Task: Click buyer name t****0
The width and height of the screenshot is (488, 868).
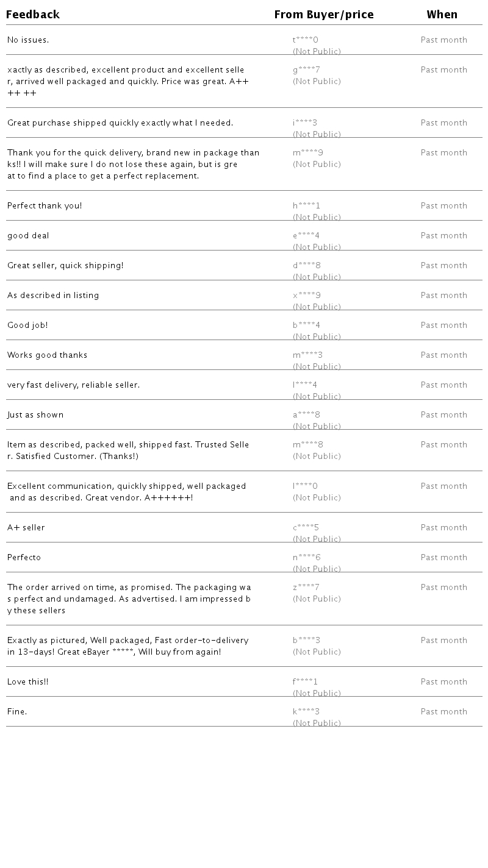Action: (305, 40)
